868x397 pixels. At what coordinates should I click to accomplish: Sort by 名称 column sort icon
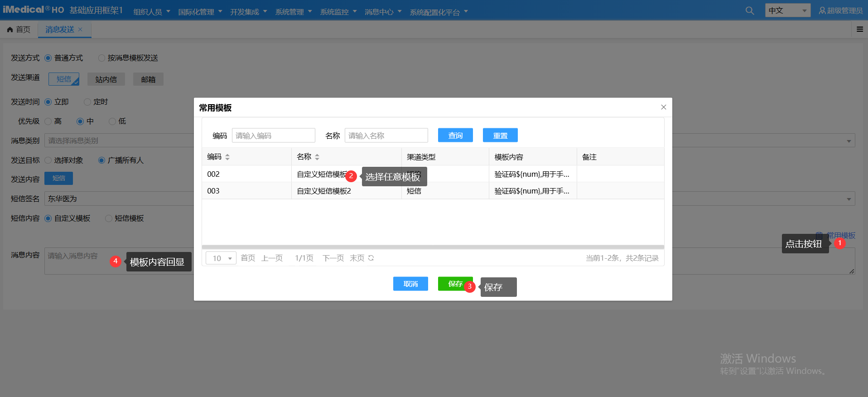click(x=317, y=157)
